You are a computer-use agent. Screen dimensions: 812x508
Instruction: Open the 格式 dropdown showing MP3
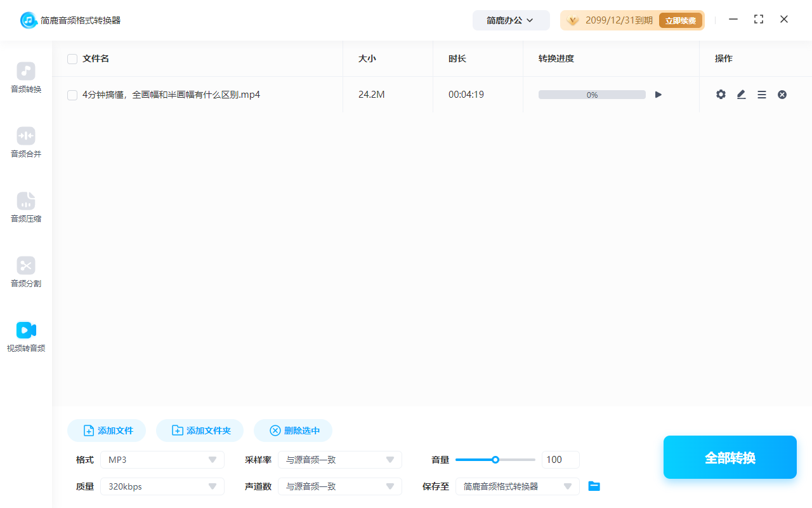coord(162,459)
